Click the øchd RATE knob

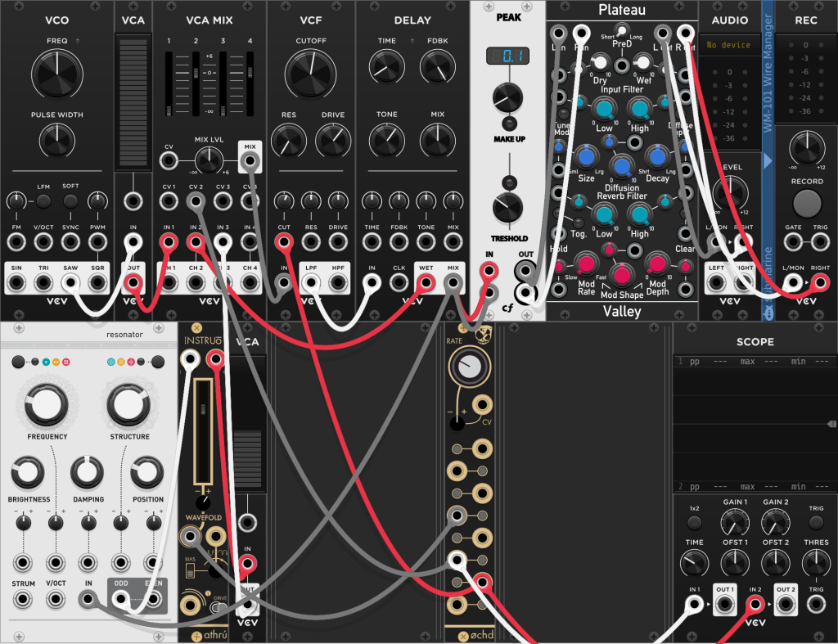470,367
